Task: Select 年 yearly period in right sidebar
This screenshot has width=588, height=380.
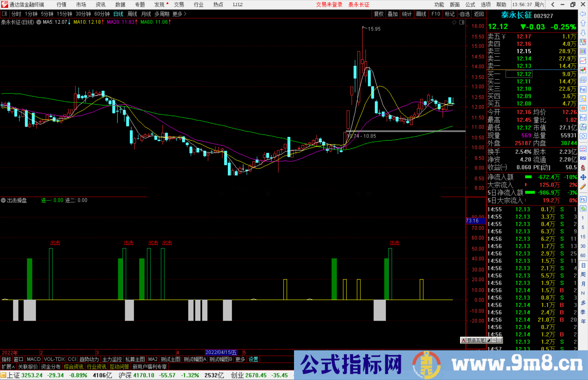Action: click(x=583, y=321)
